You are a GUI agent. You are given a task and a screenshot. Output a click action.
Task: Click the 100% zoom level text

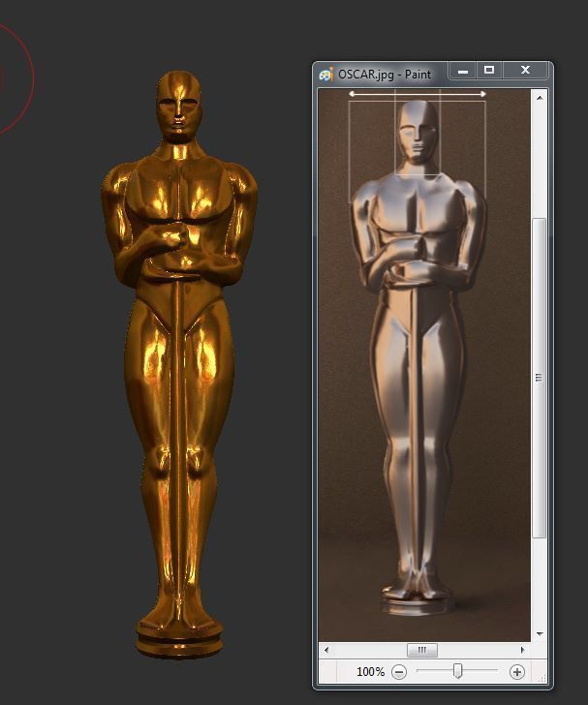pyautogui.click(x=371, y=672)
